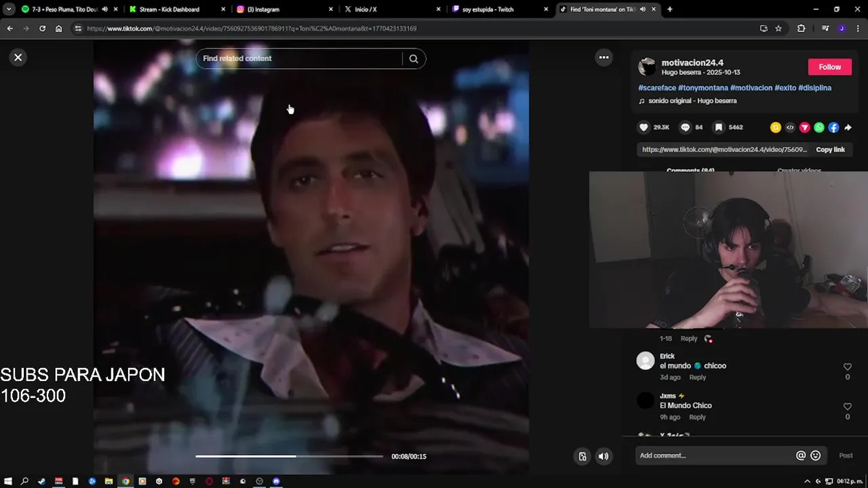Click the #tonymontana hashtag
This screenshot has height=488, width=868.
click(703, 88)
